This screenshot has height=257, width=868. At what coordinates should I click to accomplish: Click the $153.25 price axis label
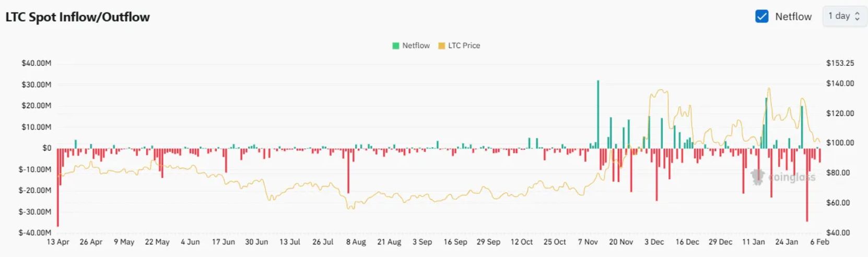pyautogui.click(x=840, y=63)
